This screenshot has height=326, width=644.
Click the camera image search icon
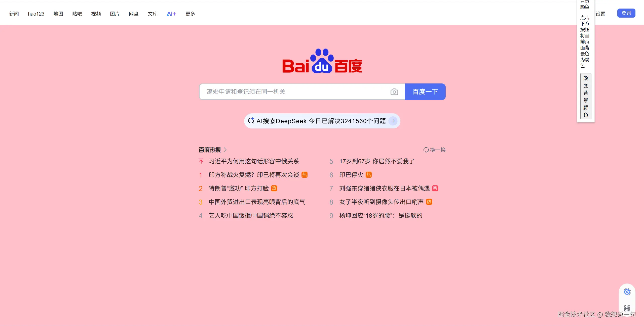coord(394,92)
